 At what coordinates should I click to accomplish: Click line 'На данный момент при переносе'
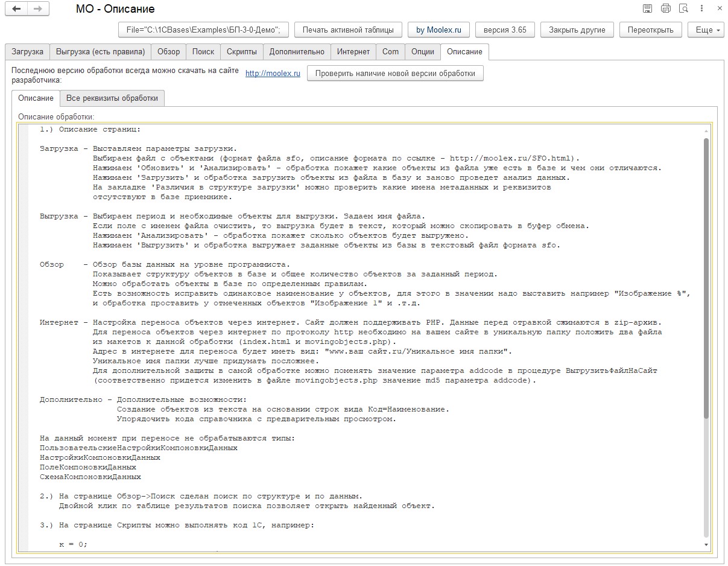168,438
